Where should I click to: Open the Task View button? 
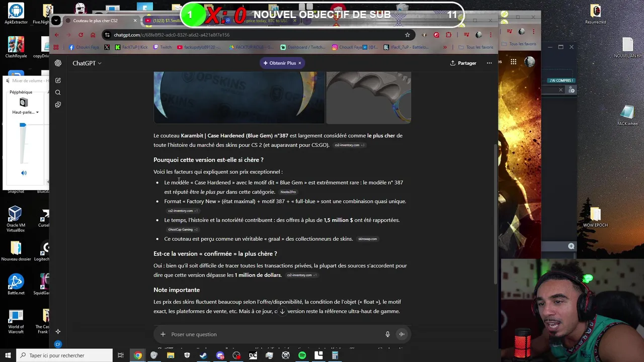(121, 355)
